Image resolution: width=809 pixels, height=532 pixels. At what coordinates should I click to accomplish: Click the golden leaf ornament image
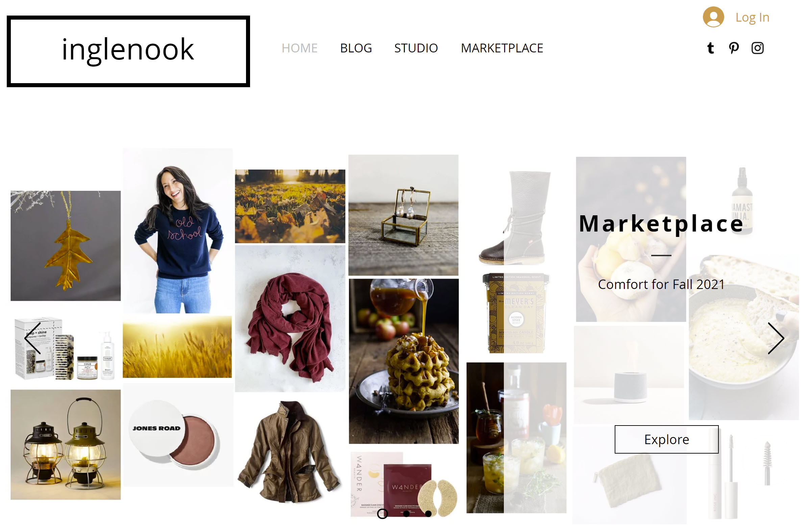pos(66,245)
